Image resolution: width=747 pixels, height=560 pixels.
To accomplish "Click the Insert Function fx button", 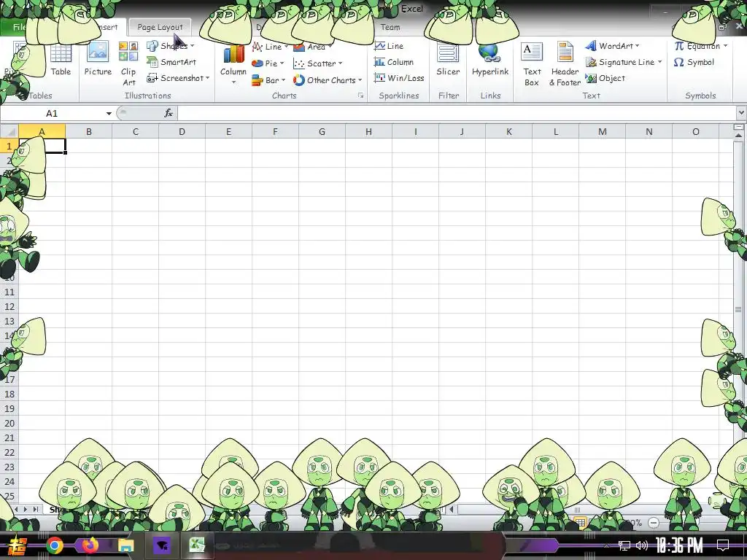I will (169, 113).
